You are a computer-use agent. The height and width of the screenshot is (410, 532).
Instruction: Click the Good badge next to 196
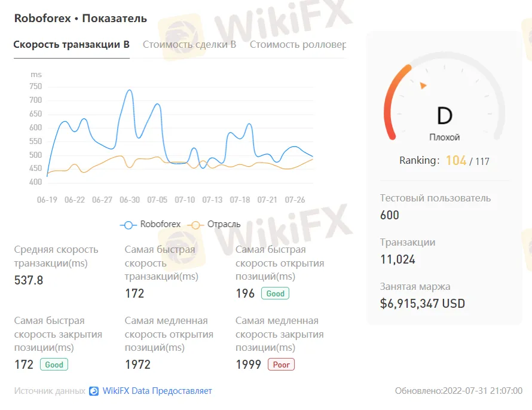(275, 293)
